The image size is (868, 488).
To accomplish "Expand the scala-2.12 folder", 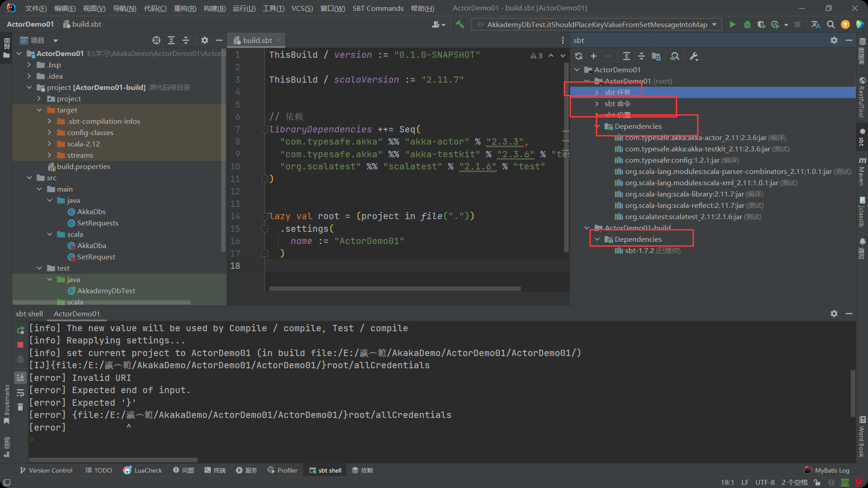I will tap(49, 144).
